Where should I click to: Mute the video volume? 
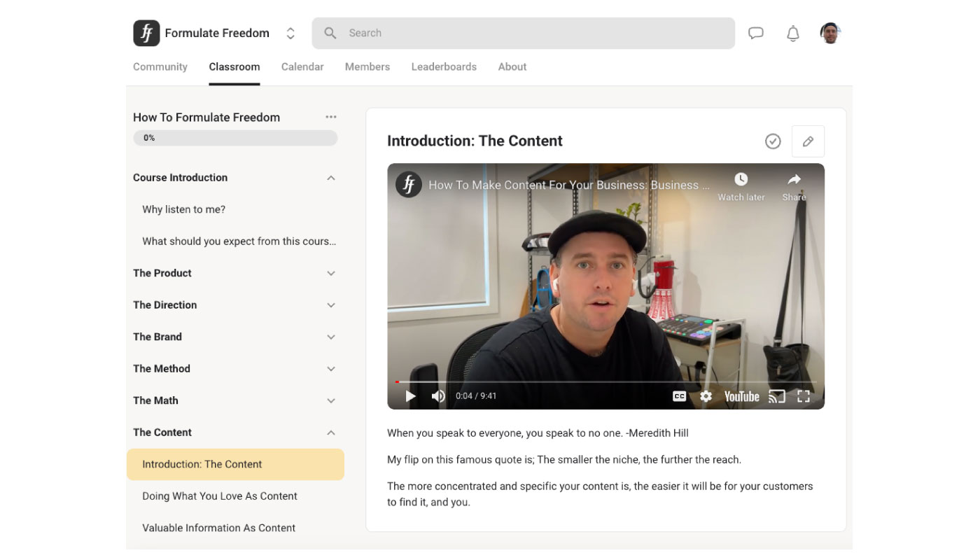(x=438, y=396)
